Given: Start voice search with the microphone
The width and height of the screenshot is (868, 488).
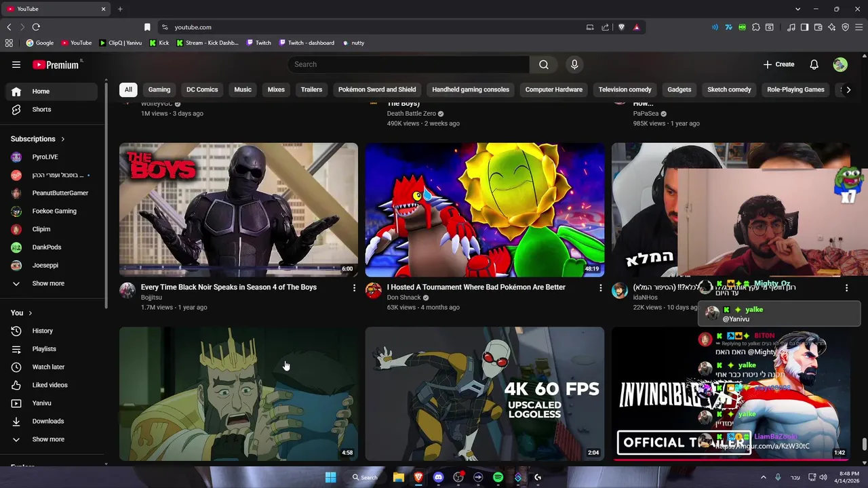Looking at the screenshot, I should [574, 64].
